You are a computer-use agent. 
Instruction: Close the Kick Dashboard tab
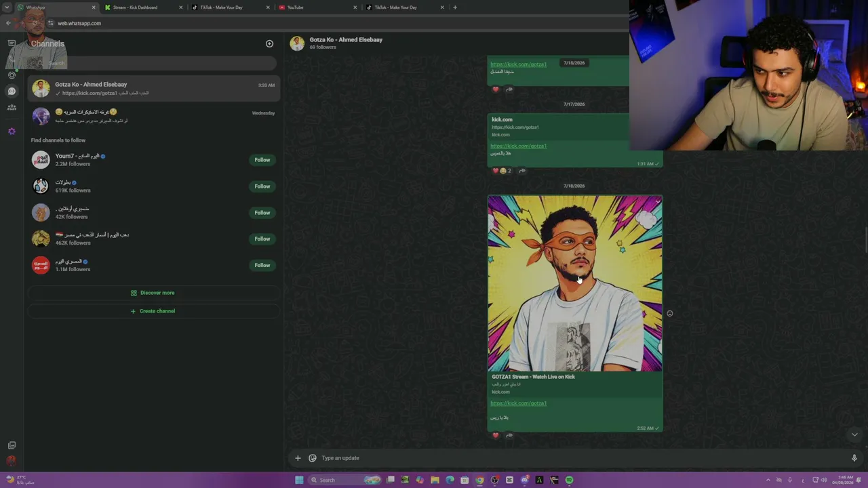181,7
